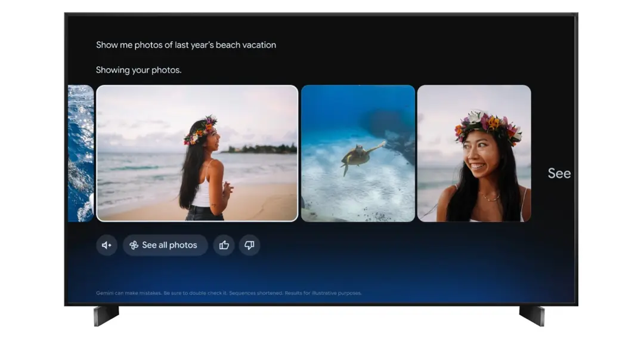
Task: Click the "Showing your photos." response text
Action: [x=138, y=70]
